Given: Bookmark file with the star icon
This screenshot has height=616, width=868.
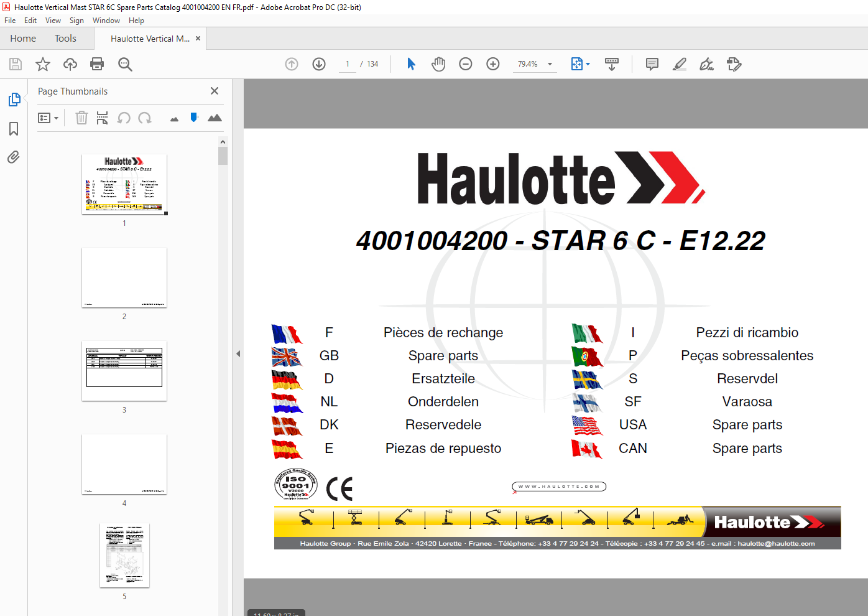Looking at the screenshot, I should [43, 64].
